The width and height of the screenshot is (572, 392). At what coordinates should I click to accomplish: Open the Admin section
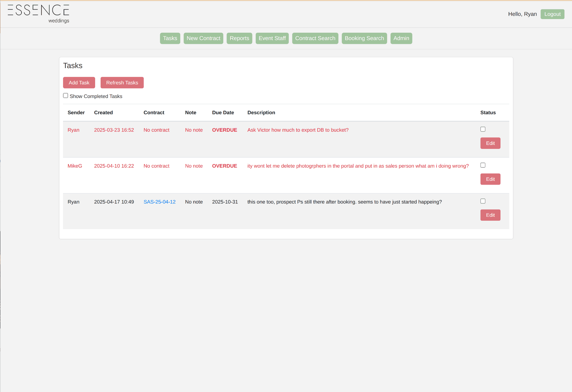401,38
